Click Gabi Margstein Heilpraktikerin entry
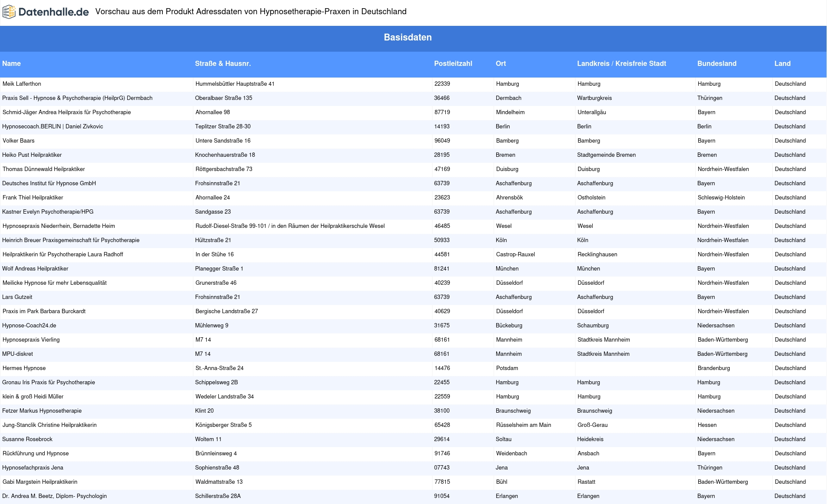This screenshot has height=504, width=827. (40, 482)
